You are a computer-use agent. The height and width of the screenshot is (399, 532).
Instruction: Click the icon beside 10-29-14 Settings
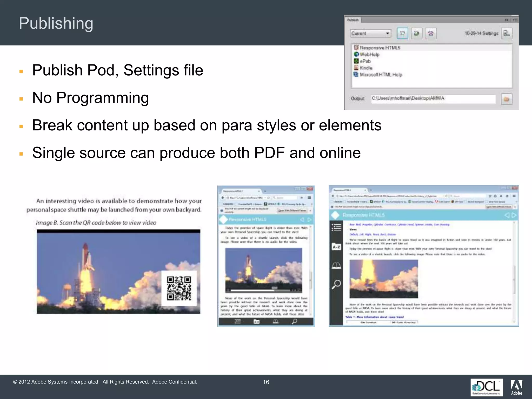(x=507, y=33)
